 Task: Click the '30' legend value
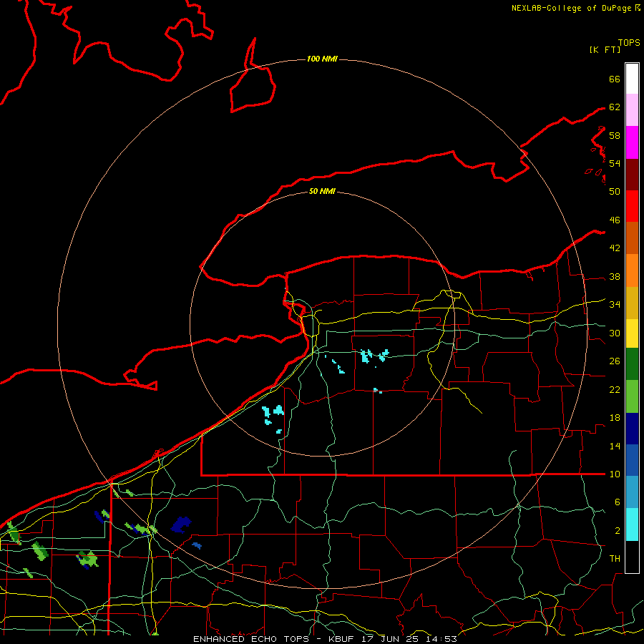(x=615, y=333)
